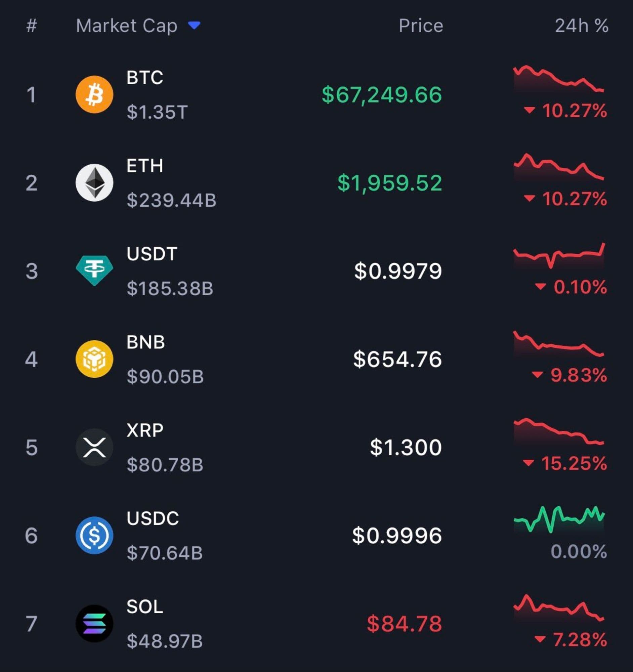The height and width of the screenshot is (672, 633).
Task: Sort list by Price column header
Action: click(x=421, y=26)
